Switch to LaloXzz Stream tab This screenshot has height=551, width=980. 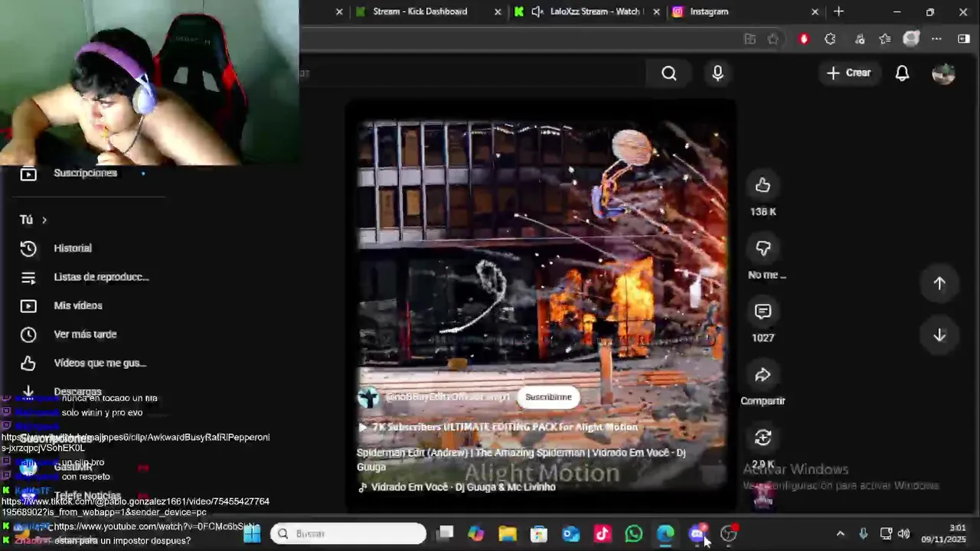tap(586, 11)
